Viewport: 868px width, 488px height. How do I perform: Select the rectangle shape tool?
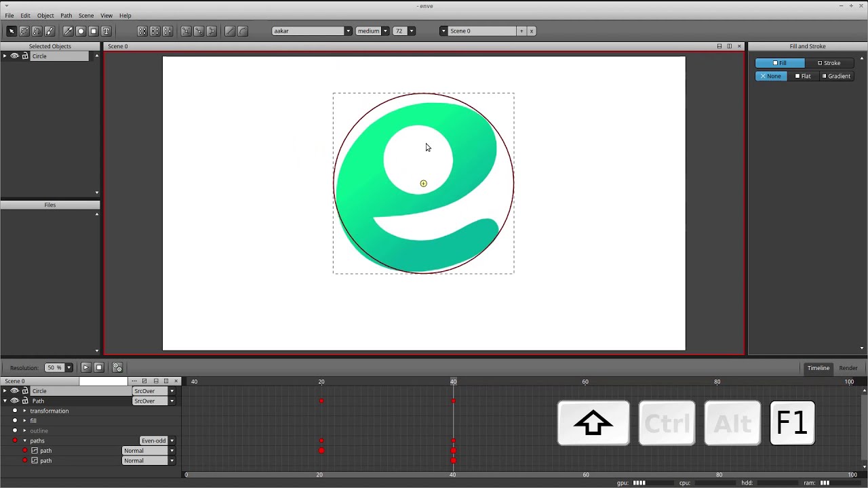pyautogui.click(x=94, y=31)
